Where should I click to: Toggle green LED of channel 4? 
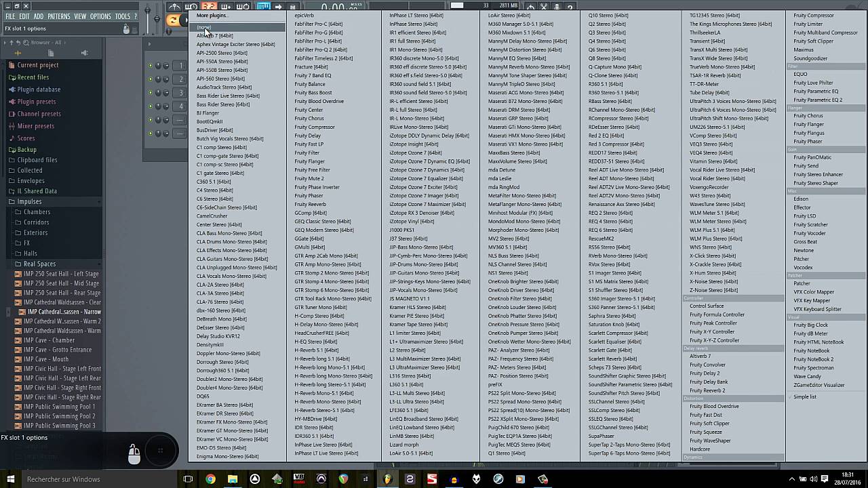coord(151,106)
